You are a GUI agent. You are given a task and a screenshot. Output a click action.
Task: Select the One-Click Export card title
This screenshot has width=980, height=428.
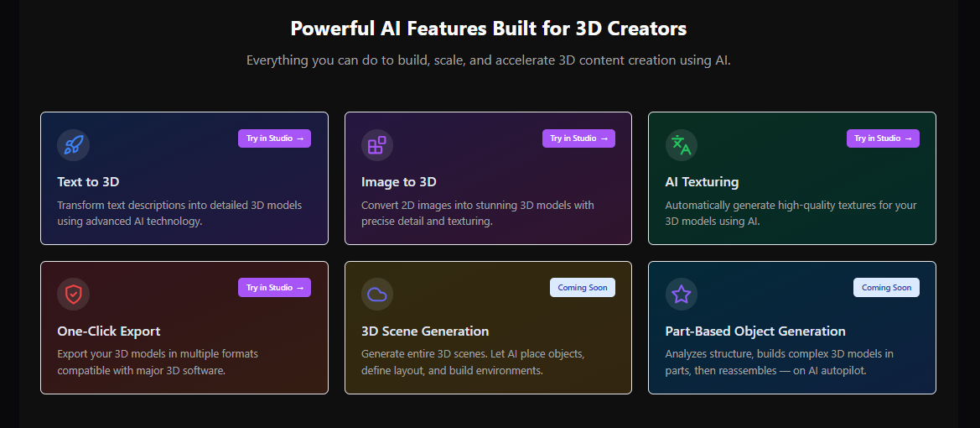click(x=109, y=331)
